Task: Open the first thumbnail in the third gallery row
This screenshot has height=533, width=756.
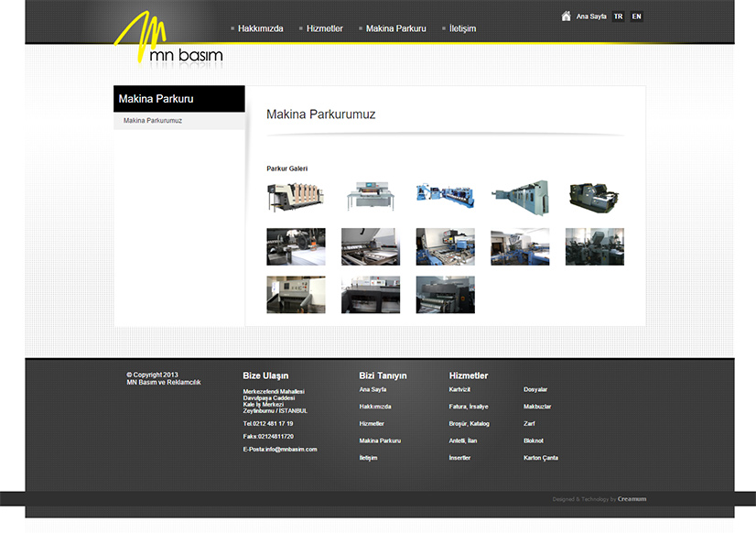Action: tap(296, 295)
